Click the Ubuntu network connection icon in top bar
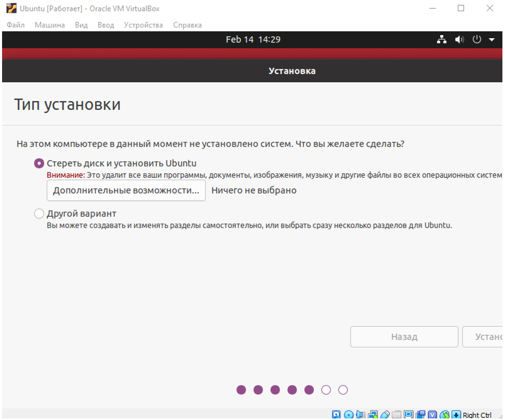This screenshot has width=505, height=420. pos(442,39)
